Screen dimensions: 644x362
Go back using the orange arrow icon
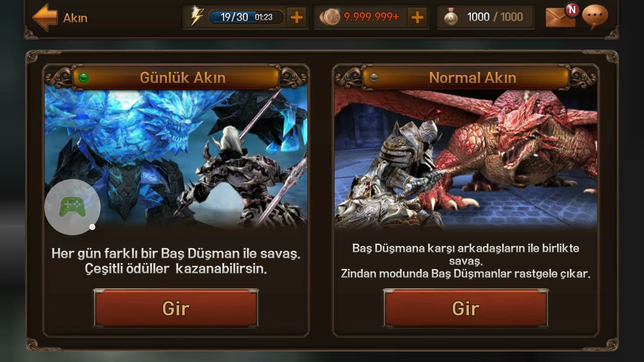(x=45, y=17)
